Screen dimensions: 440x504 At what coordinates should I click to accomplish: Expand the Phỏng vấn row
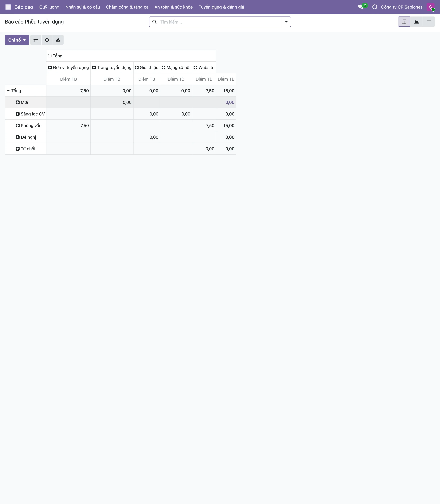coord(29,126)
